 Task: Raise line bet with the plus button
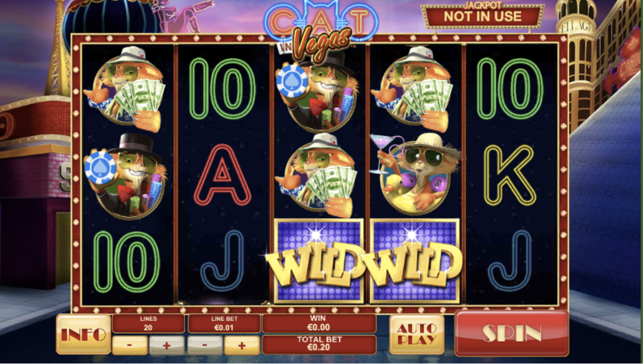pos(242,345)
